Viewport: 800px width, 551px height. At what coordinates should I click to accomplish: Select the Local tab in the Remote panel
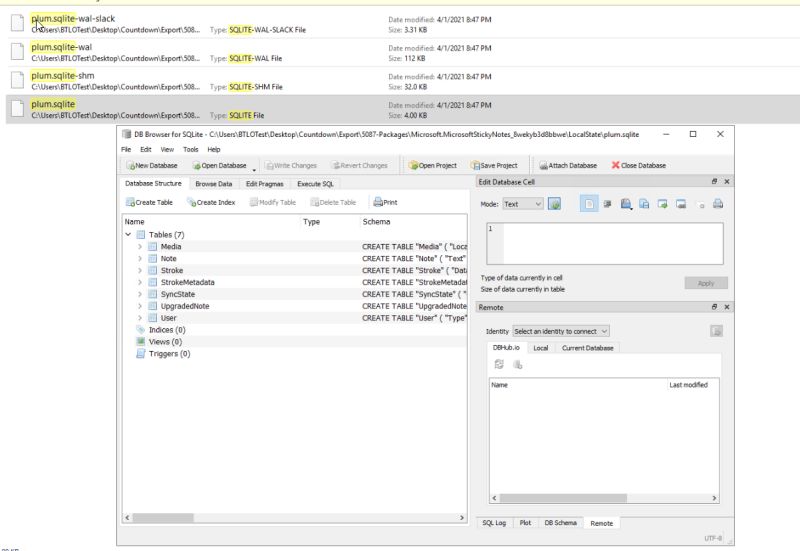click(x=540, y=348)
